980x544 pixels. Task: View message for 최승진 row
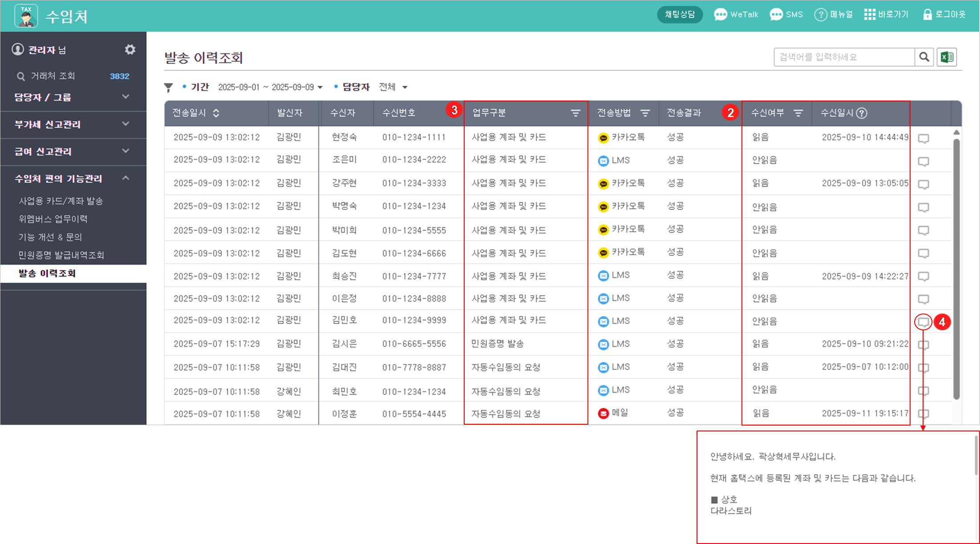click(923, 276)
